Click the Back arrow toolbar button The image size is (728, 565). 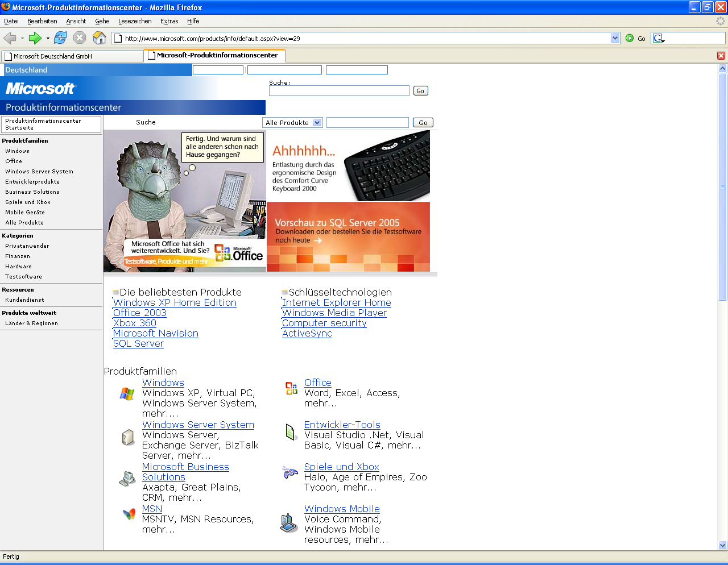(x=10, y=38)
